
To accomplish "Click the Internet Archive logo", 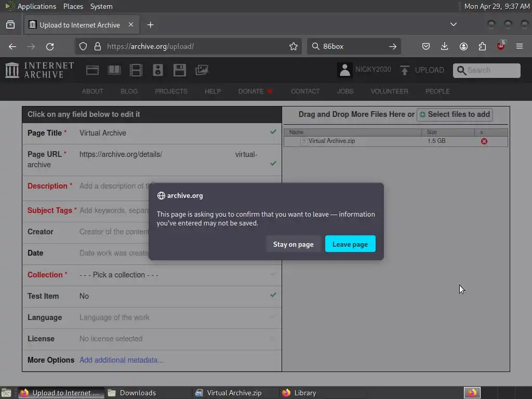I will click(x=39, y=70).
